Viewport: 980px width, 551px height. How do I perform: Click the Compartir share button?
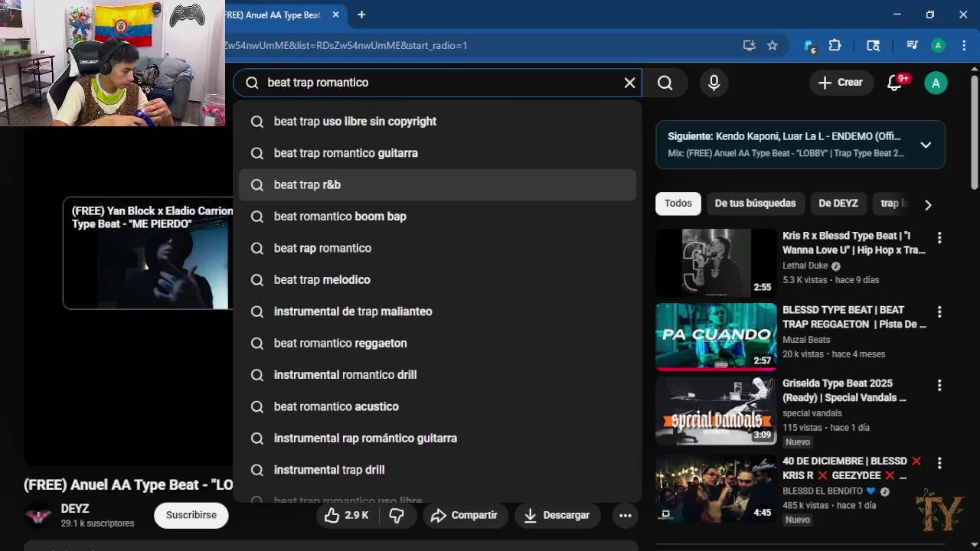[x=464, y=516]
